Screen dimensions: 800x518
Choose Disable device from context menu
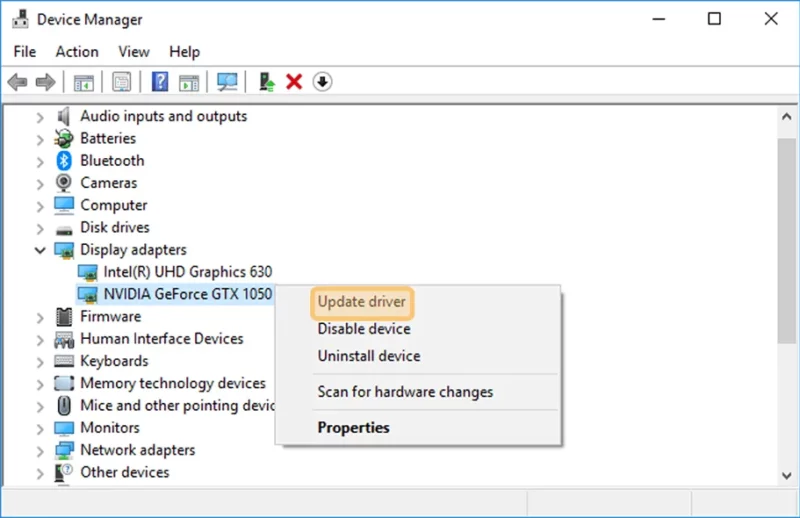click(364, 329)
